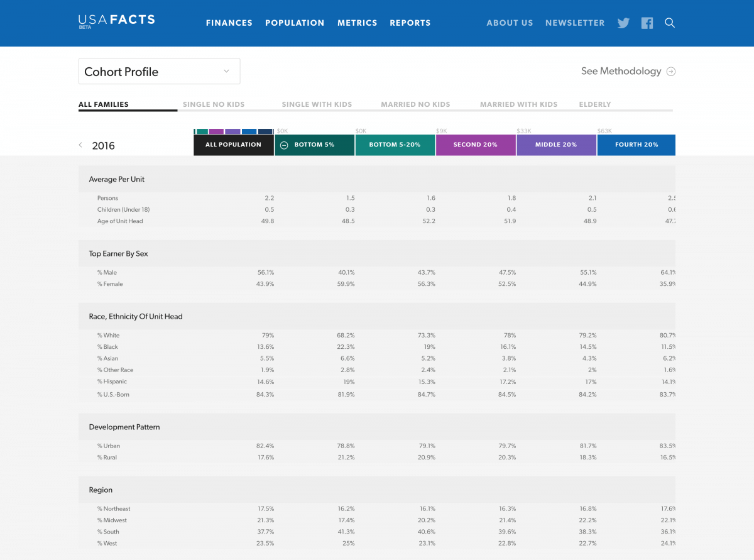Click the % Midwest row label
Screen dimensions: 754x560
point(112,520)
